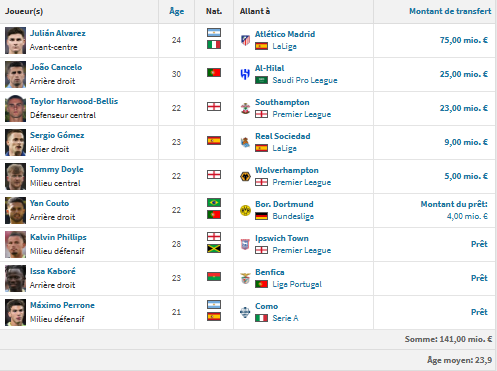The image size is (497, 371).
Task: Sort by Montant de transfert column header
Action: coord(450,11)
